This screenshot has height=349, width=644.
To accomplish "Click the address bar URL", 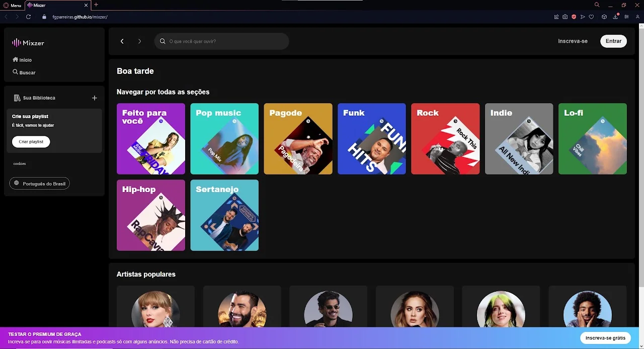I will [80, 17].
